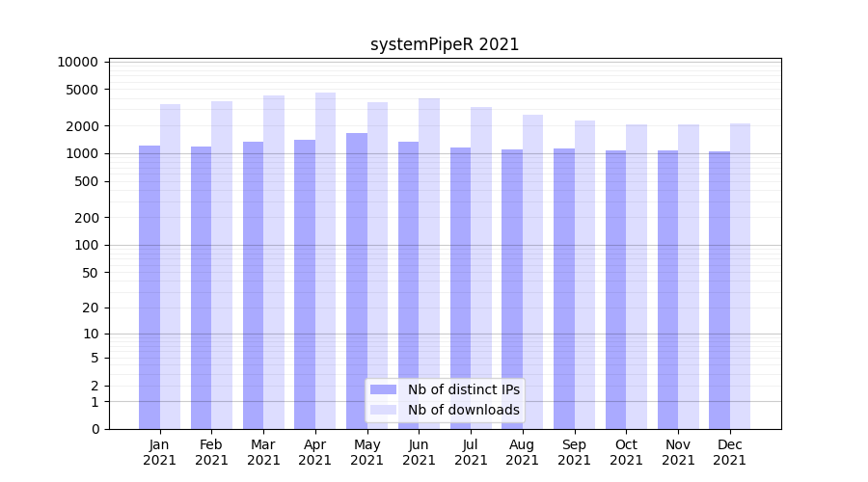Pick the March downloads bar
Viewport: 868px width, 482px height.
coord(274,262)
